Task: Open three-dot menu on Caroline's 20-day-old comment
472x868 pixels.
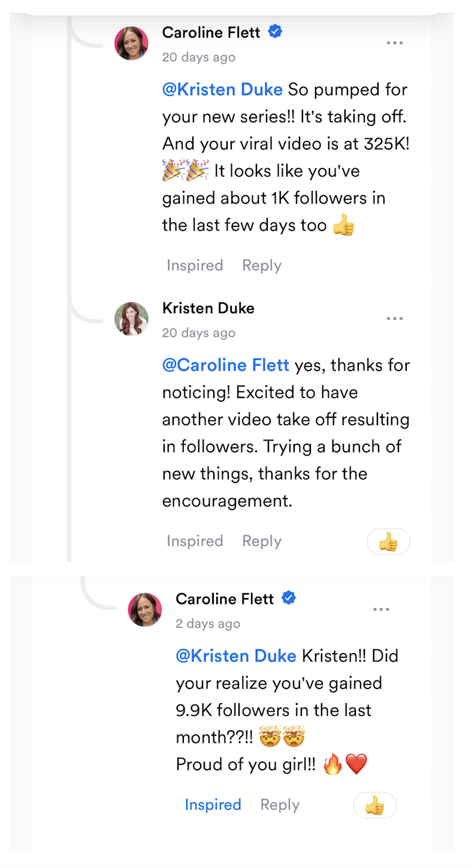Action: 394,43
